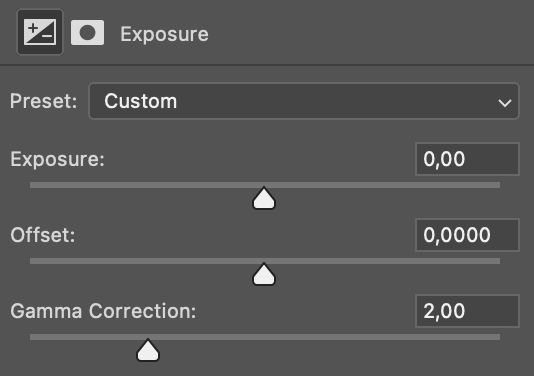Click the Gamma Correction field showing 2,00
Screen dimensions: 534x376
[x=467, y=311]
